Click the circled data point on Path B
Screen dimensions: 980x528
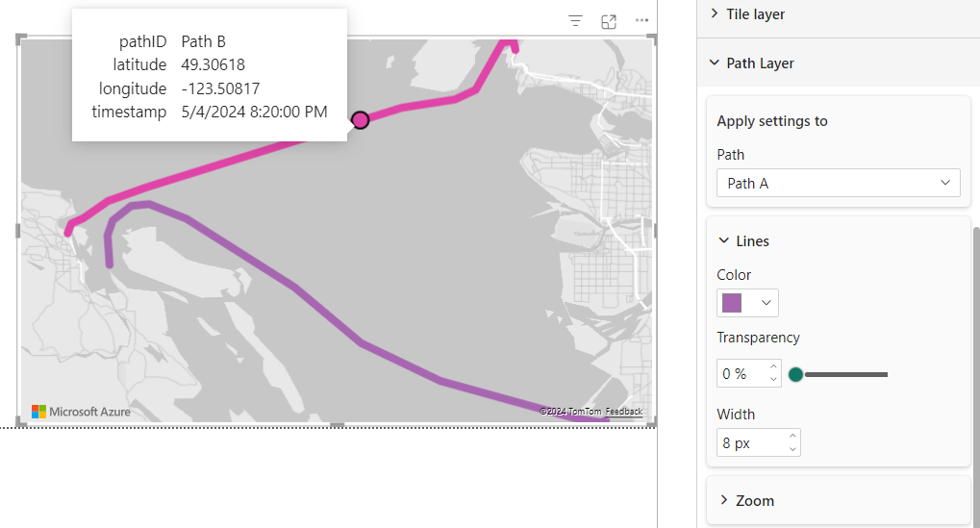(x=361, y=119)
